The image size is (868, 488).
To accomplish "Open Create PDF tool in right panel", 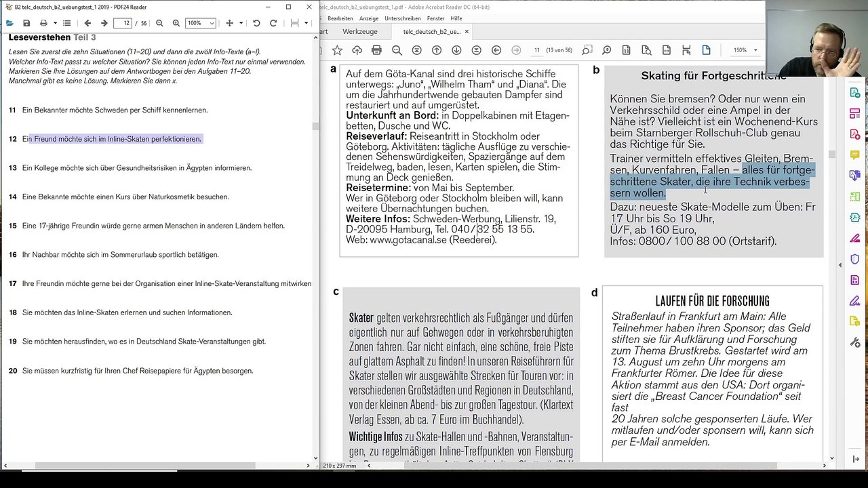I will [854, 134].
